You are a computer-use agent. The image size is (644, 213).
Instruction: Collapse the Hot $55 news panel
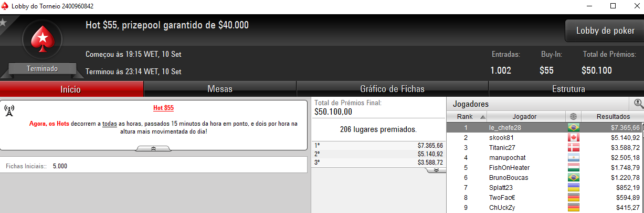click(153, 149)
